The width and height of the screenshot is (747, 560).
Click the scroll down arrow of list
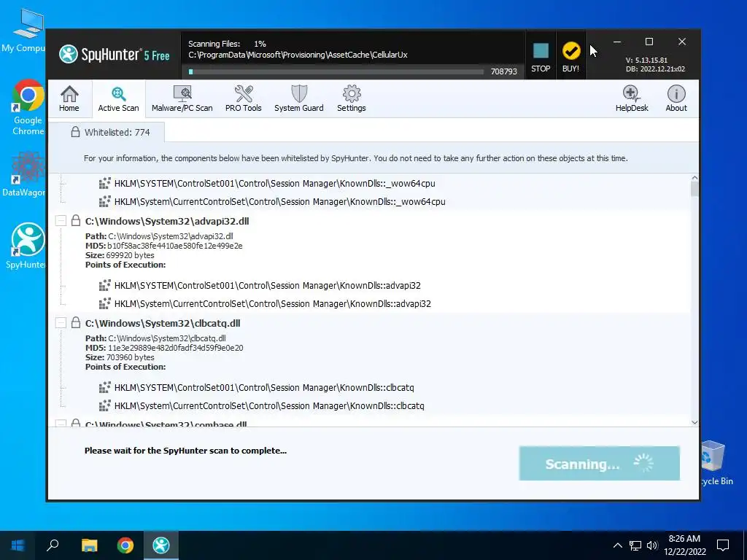[x=694, y=422]
